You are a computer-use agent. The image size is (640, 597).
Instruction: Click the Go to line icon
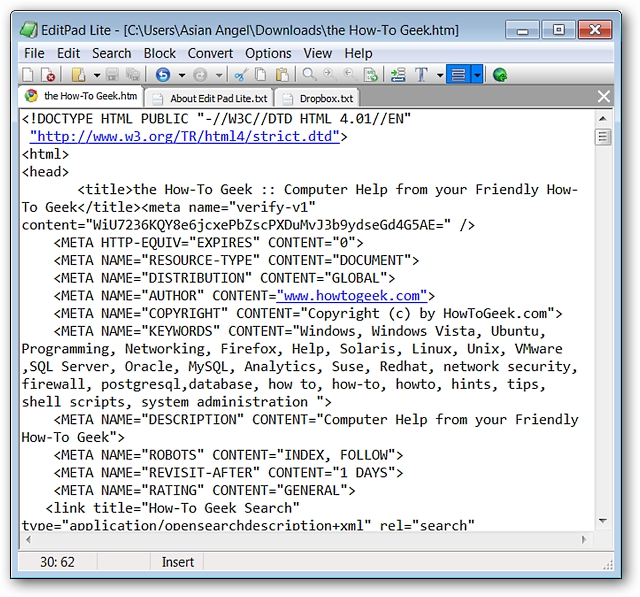click(398, 75)
